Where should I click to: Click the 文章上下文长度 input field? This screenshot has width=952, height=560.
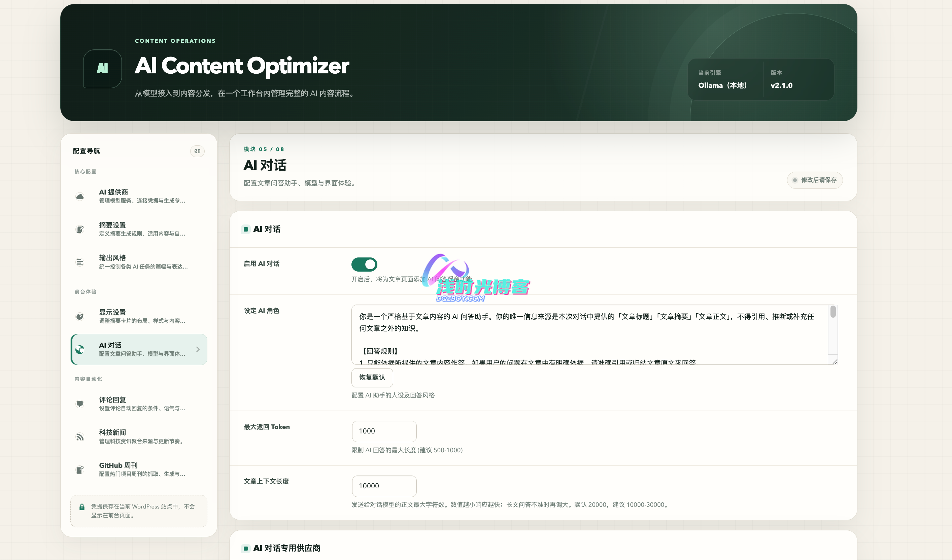pyautogui.click(x=384, y=486)
